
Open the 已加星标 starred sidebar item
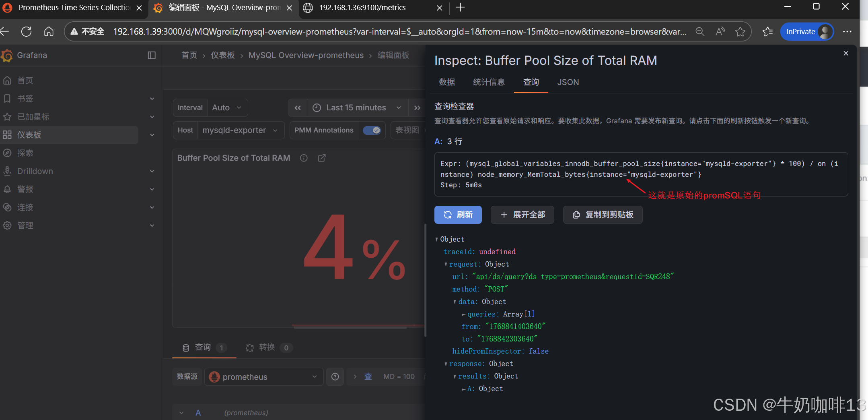[33, 117]
